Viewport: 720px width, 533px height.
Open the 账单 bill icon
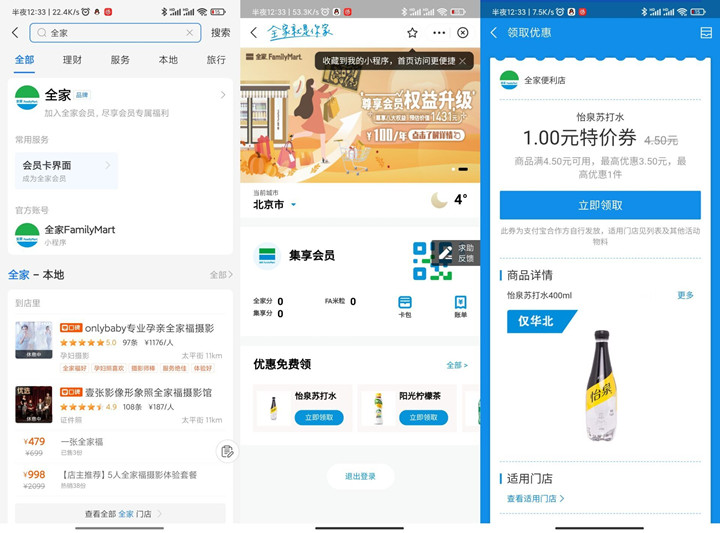coord(460,306)
